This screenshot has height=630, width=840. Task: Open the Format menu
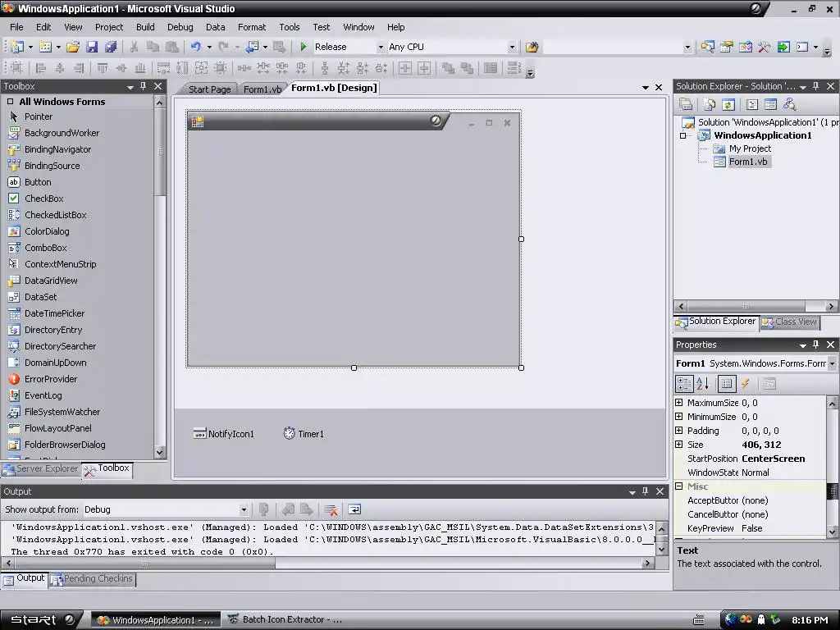coord(252,27)
